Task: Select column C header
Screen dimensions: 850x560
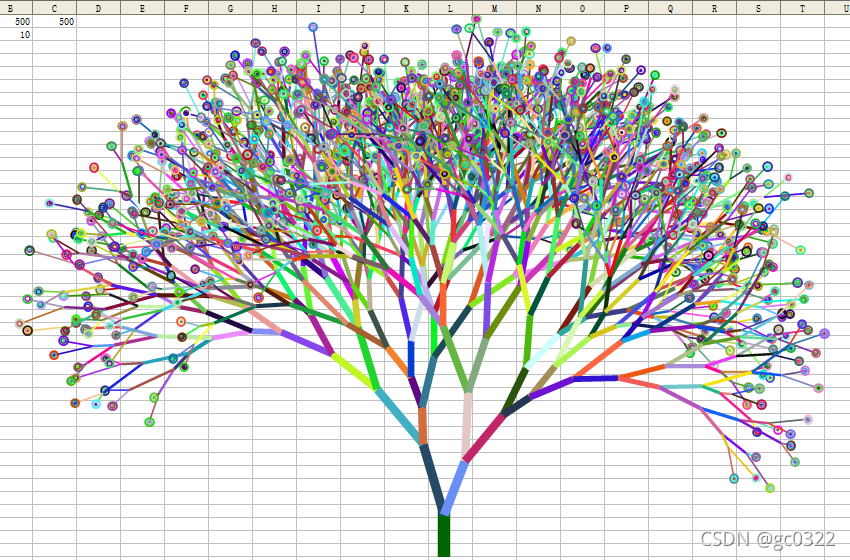Action: click(54, 8)
